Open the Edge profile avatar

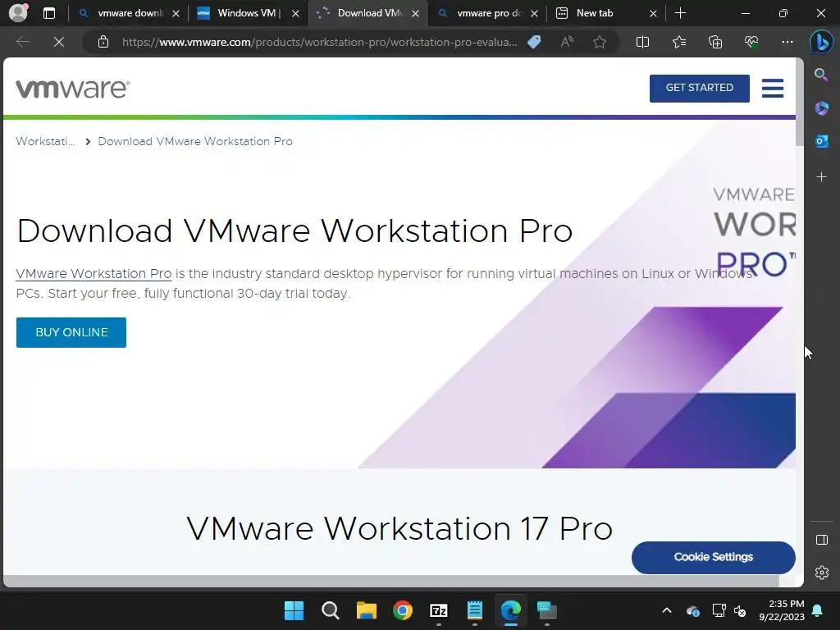coord(19,13)
